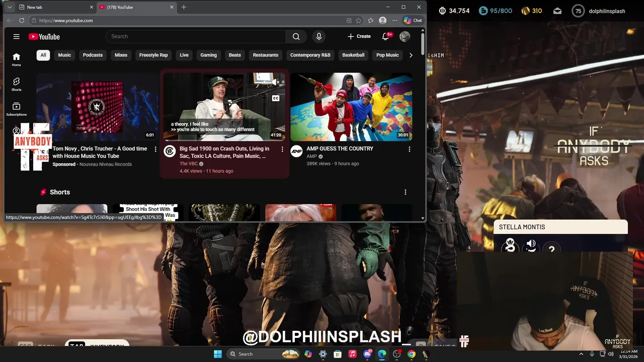644x362 pixels.
Task: Select the Basketball filter chip
Action: [x=353, y=55]
